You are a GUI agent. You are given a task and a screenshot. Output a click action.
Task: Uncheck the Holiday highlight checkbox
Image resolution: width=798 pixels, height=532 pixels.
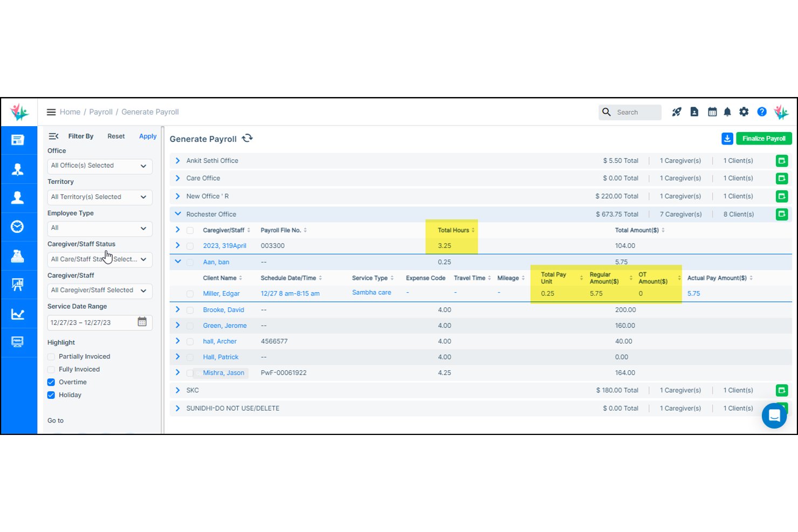[51, 395]
